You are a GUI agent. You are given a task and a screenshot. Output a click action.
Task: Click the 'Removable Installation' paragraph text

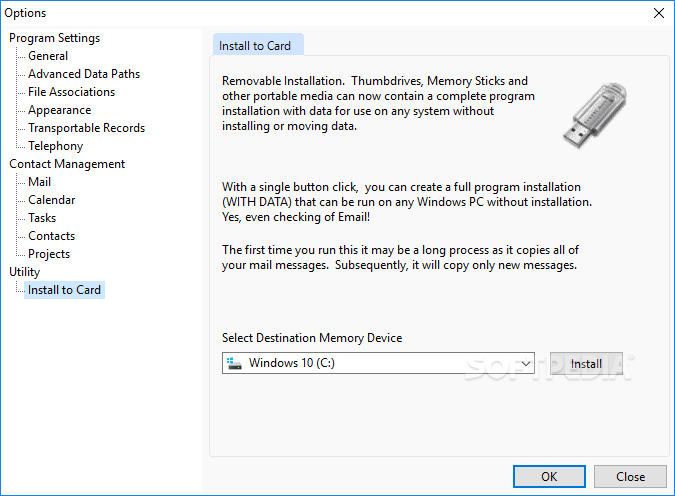[x=378, y=103]
